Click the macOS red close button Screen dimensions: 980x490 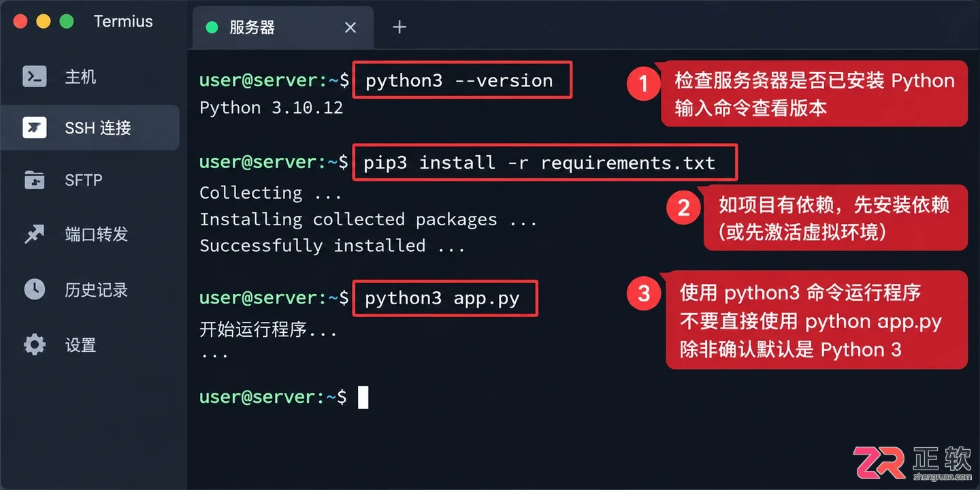pos(20,21)
